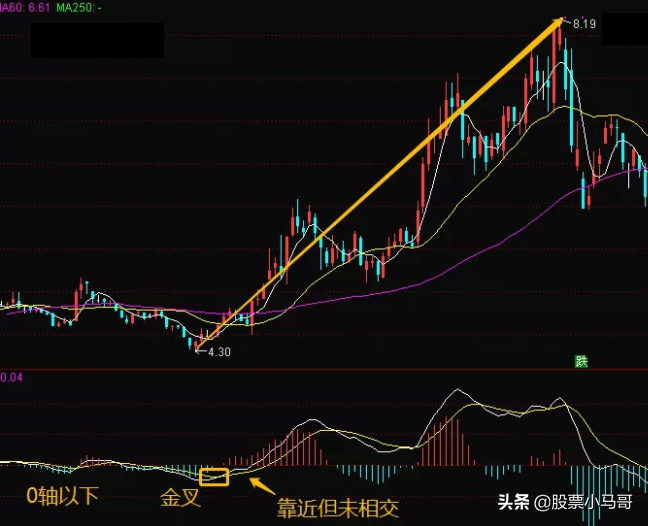
Task: Click the 4.30 low price marker
Action: point(219,352)
